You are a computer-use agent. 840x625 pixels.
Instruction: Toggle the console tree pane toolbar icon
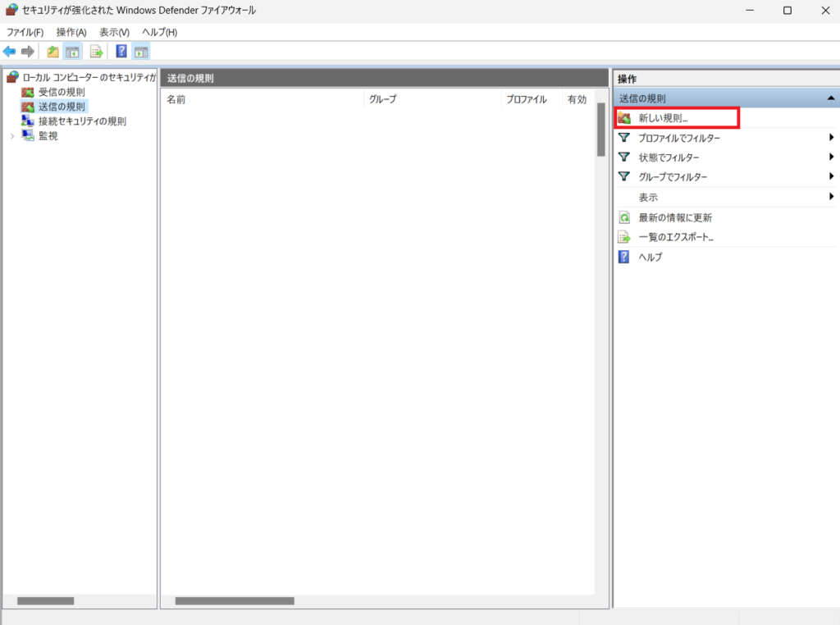tap(72, 52)
